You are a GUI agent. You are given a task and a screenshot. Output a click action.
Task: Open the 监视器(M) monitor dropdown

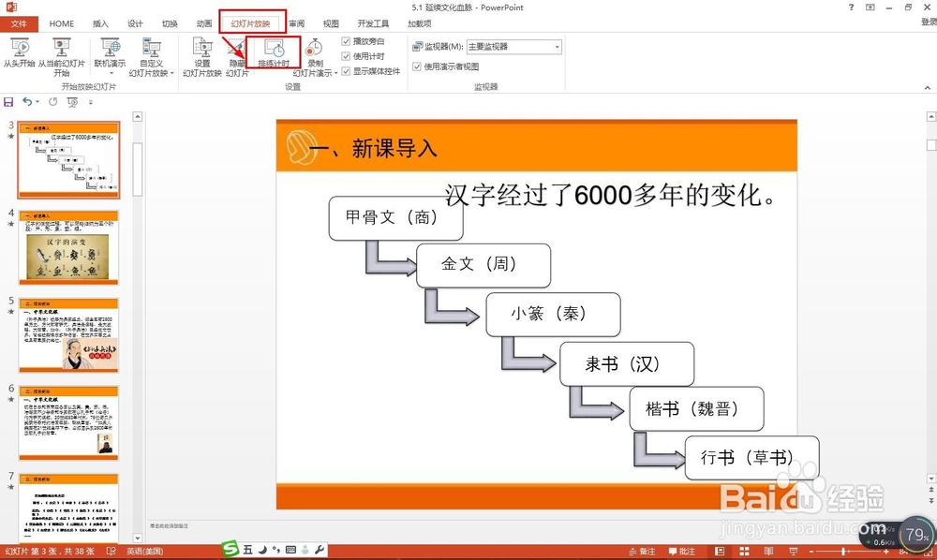pos(555,46)
